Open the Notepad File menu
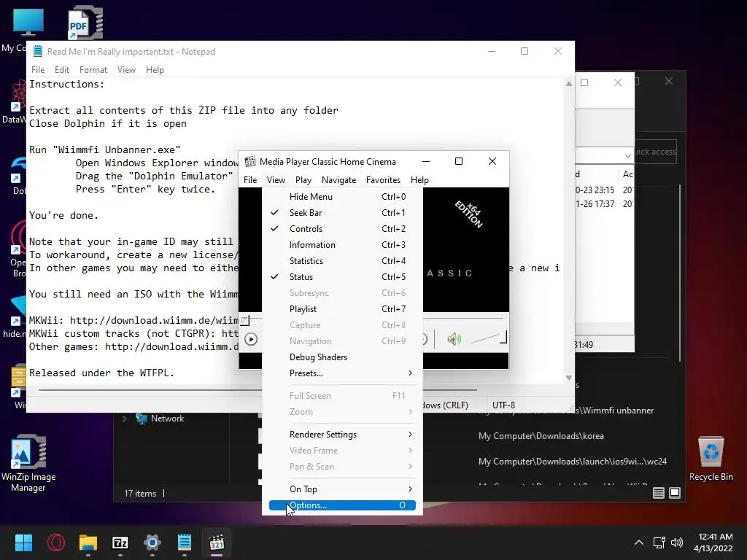 click(38, 70)
